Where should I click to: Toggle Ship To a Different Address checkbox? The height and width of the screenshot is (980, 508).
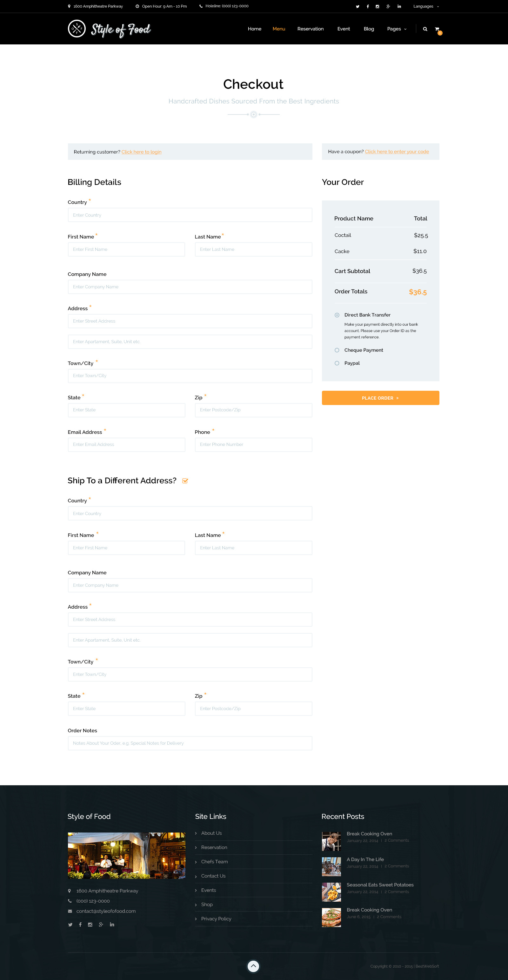[x=185, y=481]
